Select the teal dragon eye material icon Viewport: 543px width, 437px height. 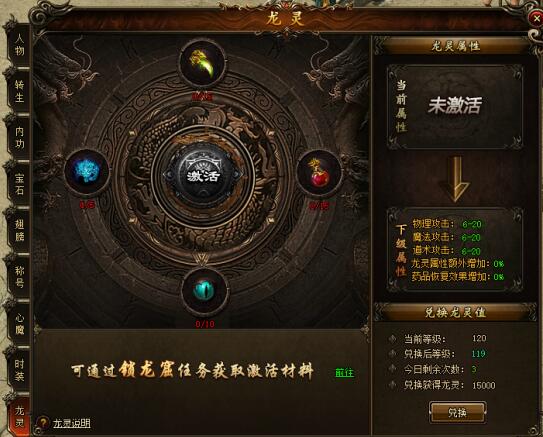click(x=204, y=291)
